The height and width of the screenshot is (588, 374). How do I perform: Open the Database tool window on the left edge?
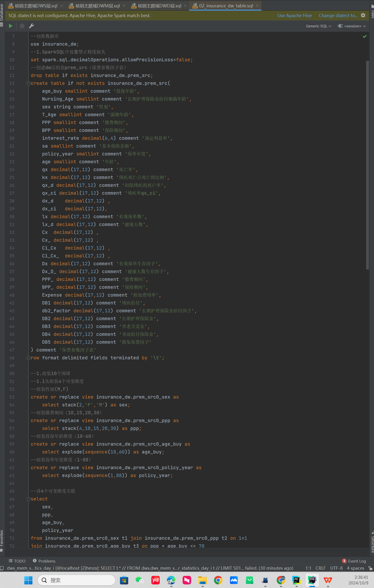click(2, 15)
